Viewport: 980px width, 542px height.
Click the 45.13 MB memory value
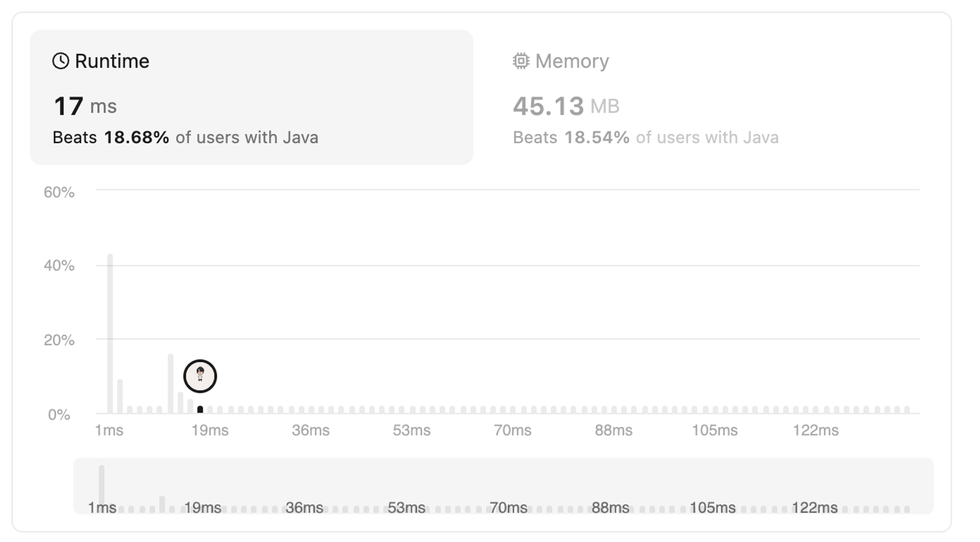tap(566, 106)
